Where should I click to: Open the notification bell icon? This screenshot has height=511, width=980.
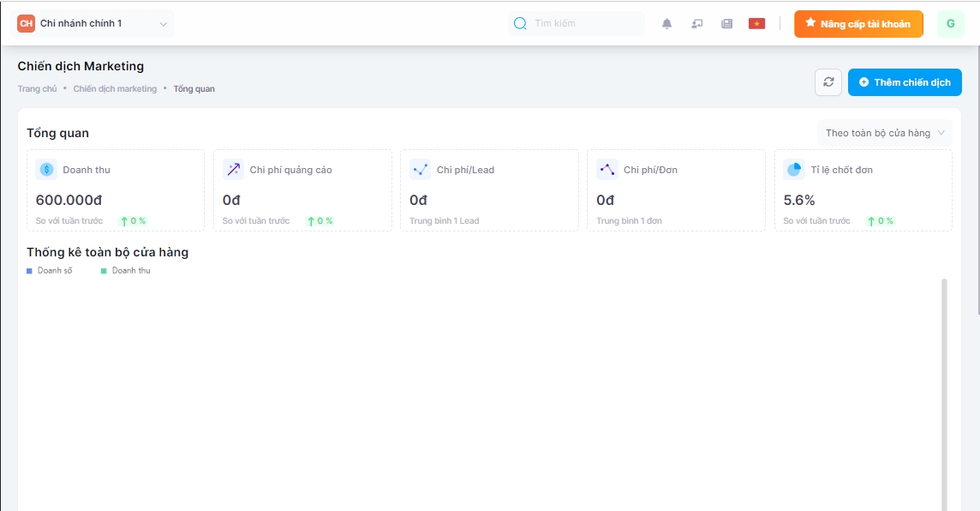pyautogui.click(x=666, y=24)
